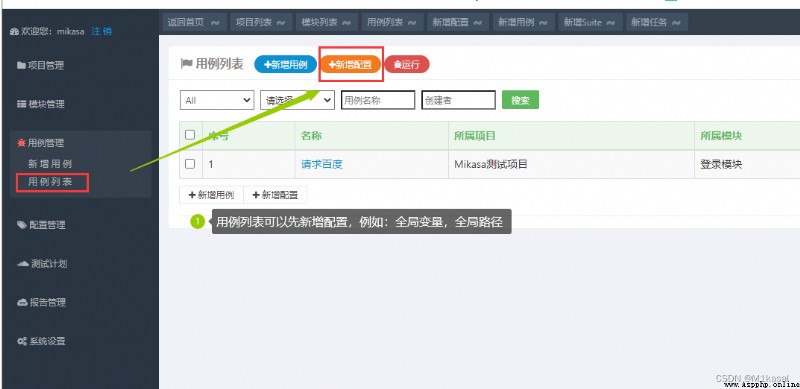The image size is (800, 389).
Task: Open the All filter dropdown
Action: 217,100
